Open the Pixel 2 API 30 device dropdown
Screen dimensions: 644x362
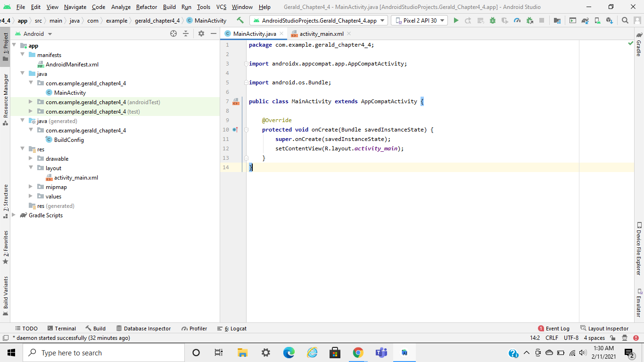coord(419,21)
